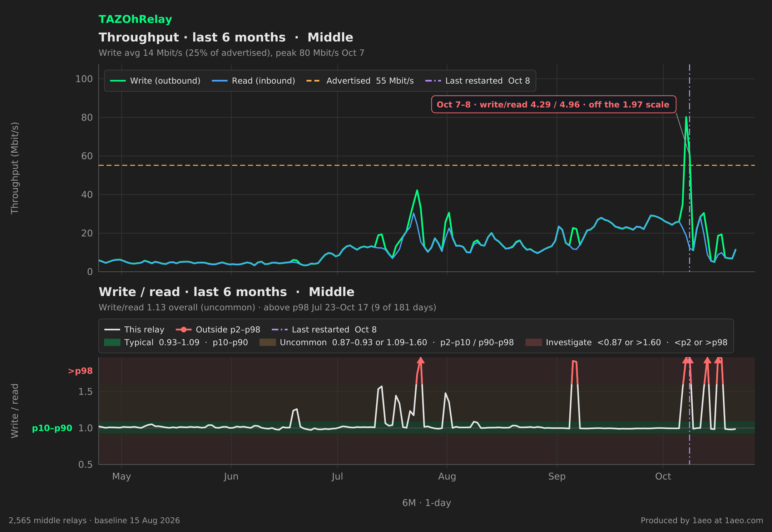Click the 'Write / read · last 6 months · Middle' heading
This screenshot has width=772, height=532.
pos(227,292)
